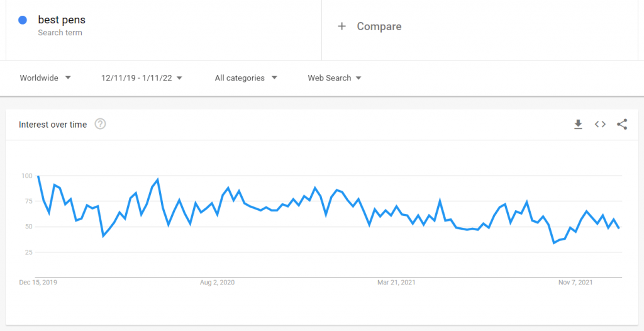Select the Aug 2, 2020 axis label
Viewport: 644px width, 331px height.
[x=217, y=283]
